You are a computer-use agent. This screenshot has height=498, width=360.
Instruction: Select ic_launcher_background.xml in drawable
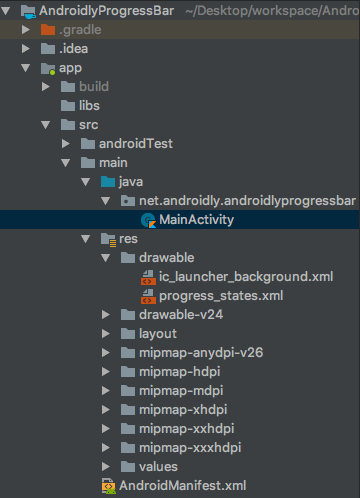click(x=246, y=277)
